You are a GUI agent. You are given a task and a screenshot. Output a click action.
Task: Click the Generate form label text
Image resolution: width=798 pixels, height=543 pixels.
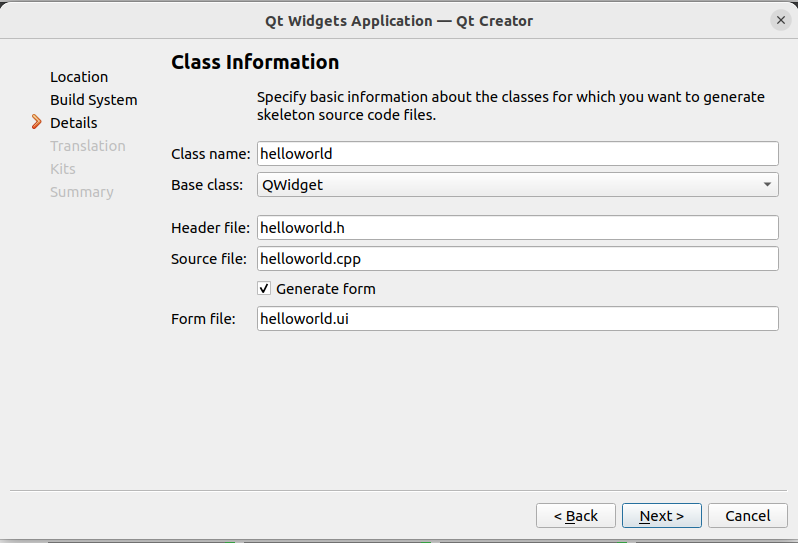point(326,289)
